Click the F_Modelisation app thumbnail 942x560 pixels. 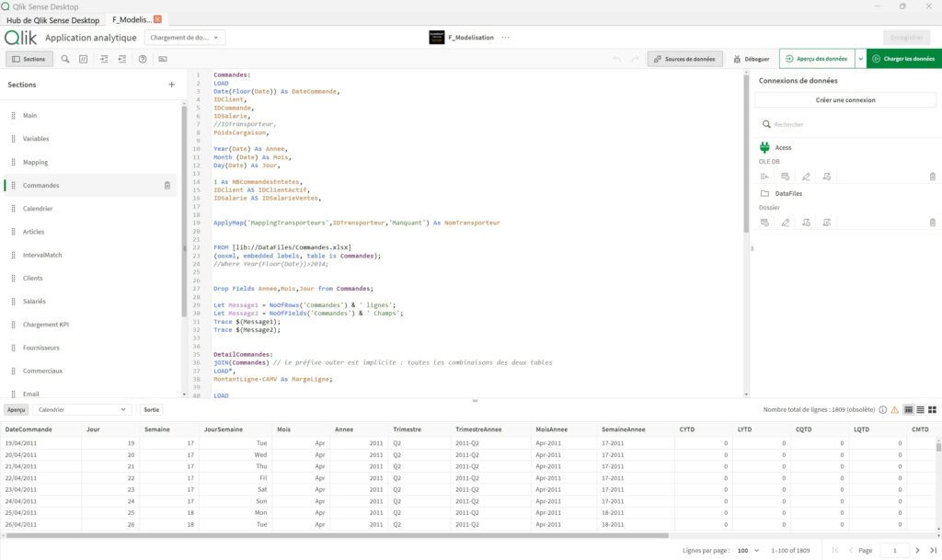tap(437, 37)
